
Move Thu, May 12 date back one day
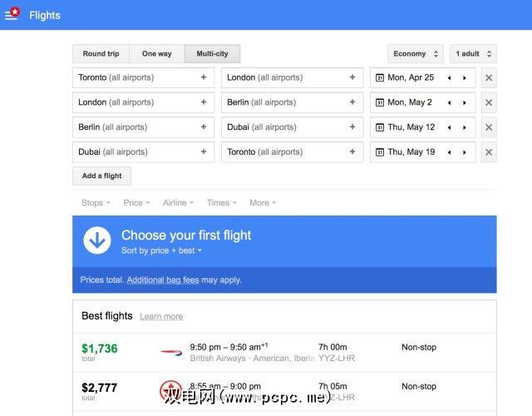pyautogui.click(x=450, y=128)
